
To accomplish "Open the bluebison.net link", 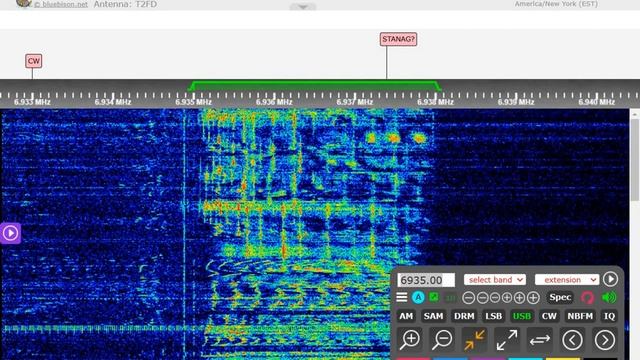I will click(x=61, y=4).
